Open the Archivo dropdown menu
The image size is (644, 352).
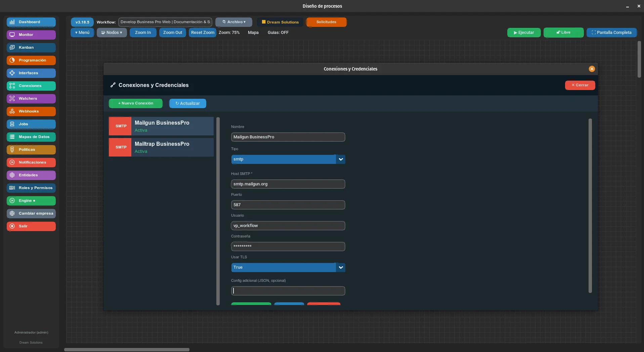click(x=234, y=22)
